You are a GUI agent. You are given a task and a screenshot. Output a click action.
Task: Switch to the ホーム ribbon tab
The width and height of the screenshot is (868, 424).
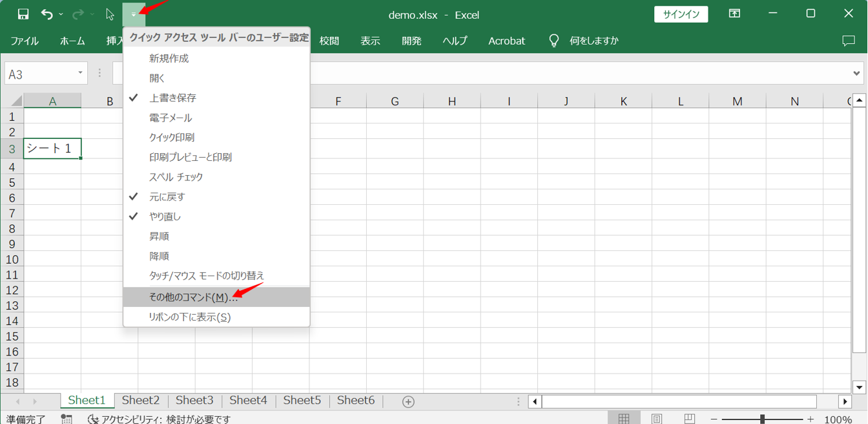point(72,41)
